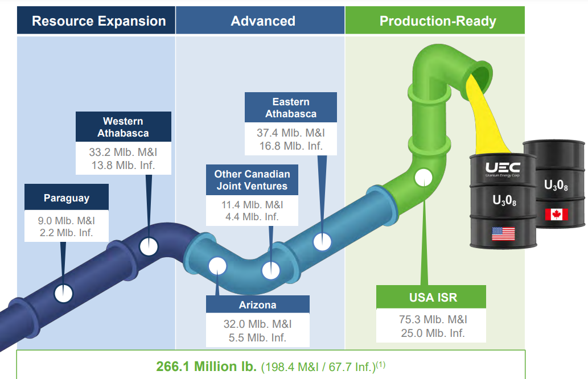Click the Advanced header
588x379 pixels.
pyautogui.click(x=260, y=20)
